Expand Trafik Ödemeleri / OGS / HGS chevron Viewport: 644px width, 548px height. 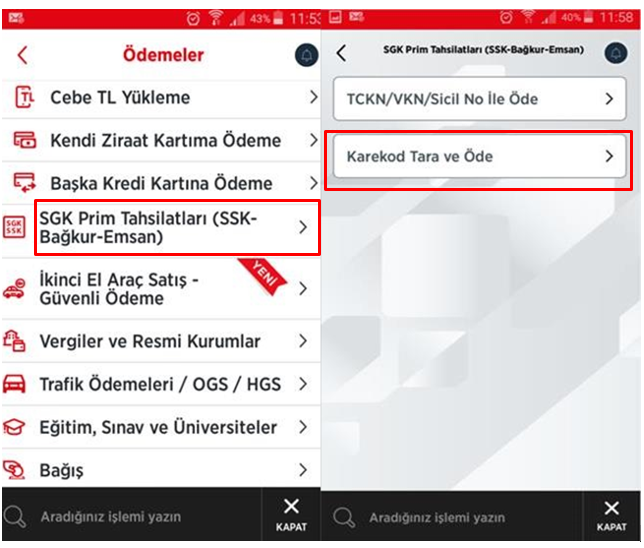click(x=303, y=384)
